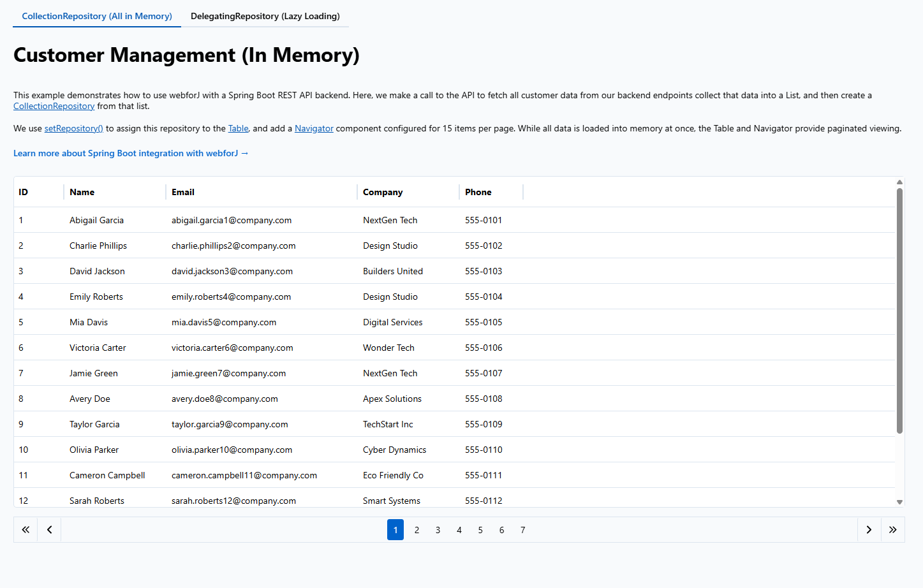Click the table scrollbar up arrow

click(x=899, y=182)
